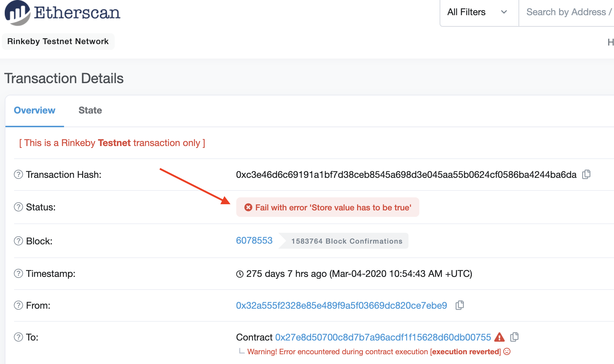Click the help icon beside Transaction Hash

click(x=18, y=174)
